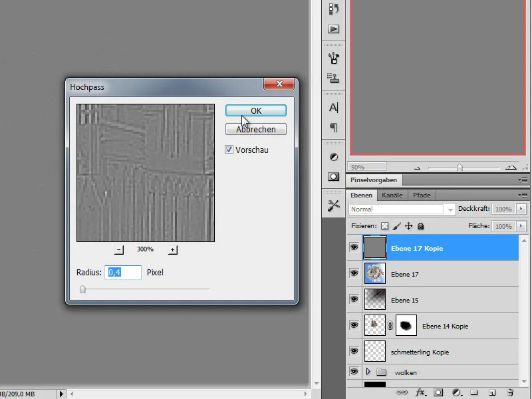
Task: Select the Pinselvorgaben tab
Action: click(x=374, y=180)
